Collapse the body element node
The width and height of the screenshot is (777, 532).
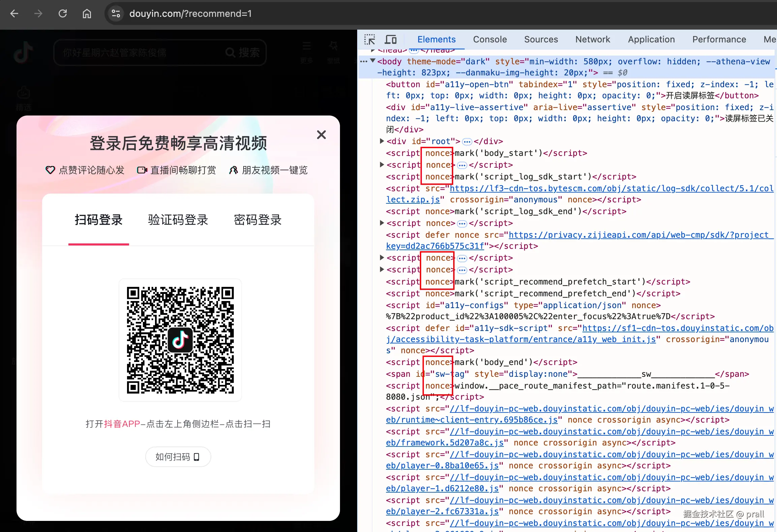(373, 61)
